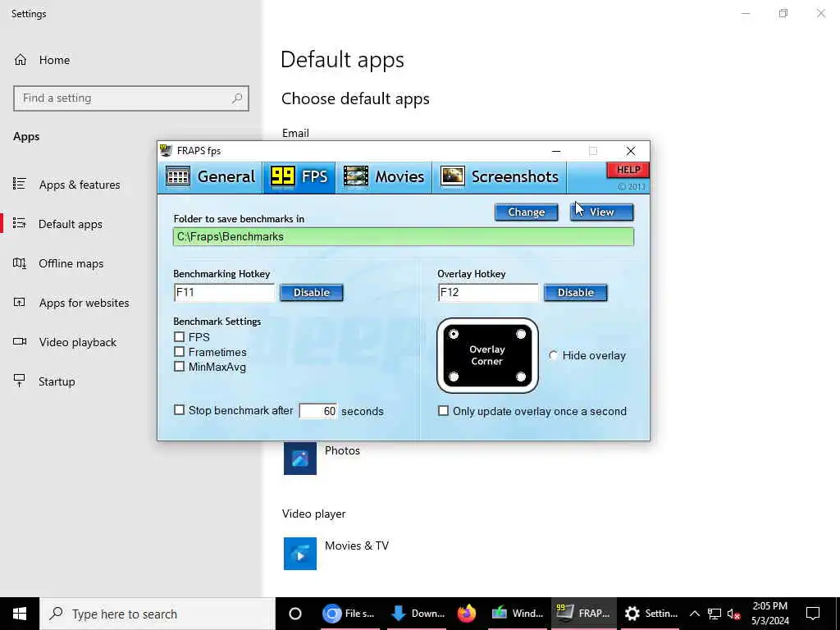Switch to Settings taskbar item
The width and height of the screenshot is (840, 630).
651,614
